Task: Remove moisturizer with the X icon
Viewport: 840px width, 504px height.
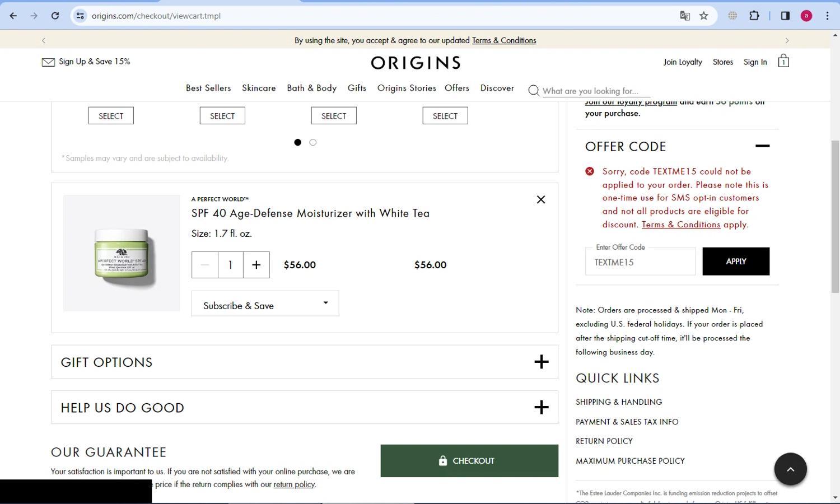Action: (x=541, y=199)
